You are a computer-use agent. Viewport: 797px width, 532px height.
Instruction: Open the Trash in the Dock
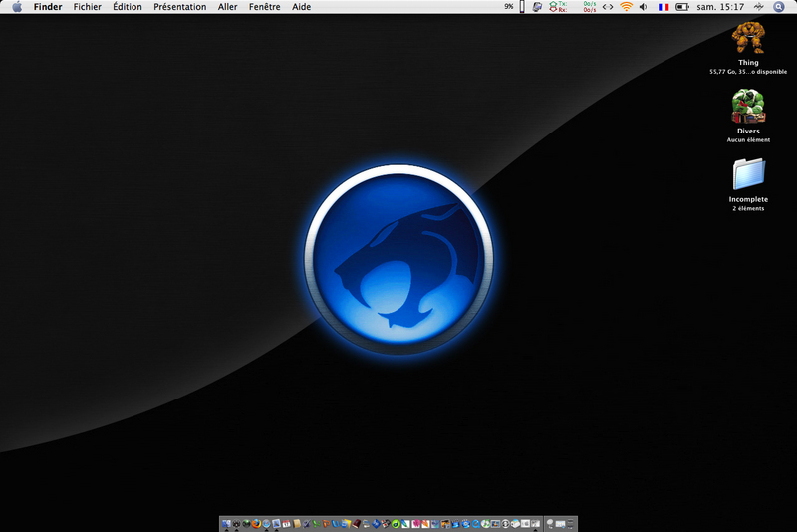point(568,523)
